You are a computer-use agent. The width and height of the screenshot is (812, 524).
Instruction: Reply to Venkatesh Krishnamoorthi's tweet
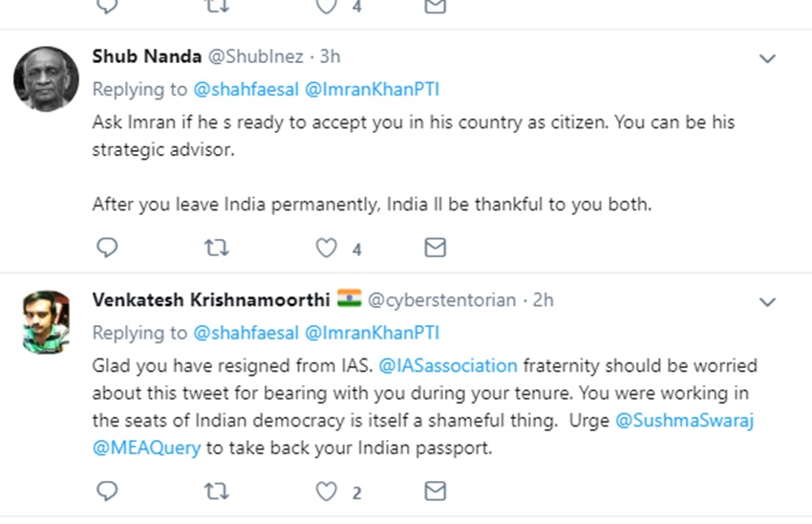pos(108,491)
